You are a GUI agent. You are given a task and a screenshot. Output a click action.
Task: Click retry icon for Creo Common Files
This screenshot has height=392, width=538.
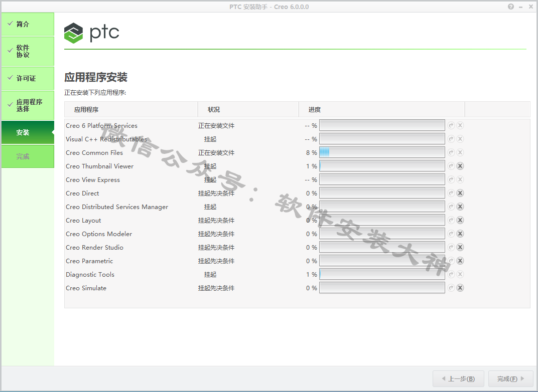(x=451, y=153)
